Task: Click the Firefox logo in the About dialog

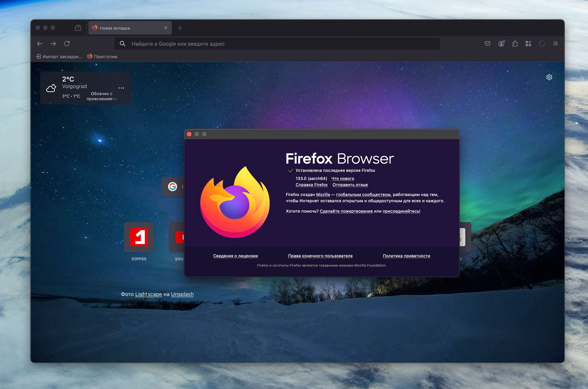Action: (x=235, y=202)
